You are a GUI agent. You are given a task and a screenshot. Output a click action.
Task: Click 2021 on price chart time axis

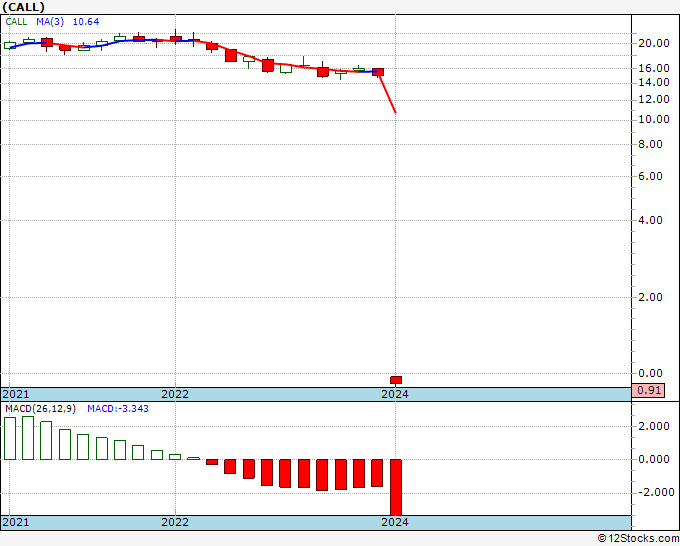[x=16, y=394]
